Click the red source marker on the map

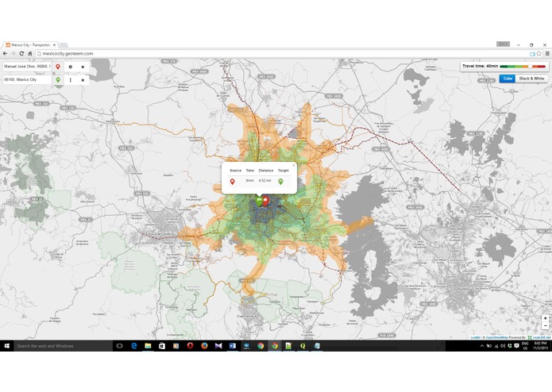point(266,201)
